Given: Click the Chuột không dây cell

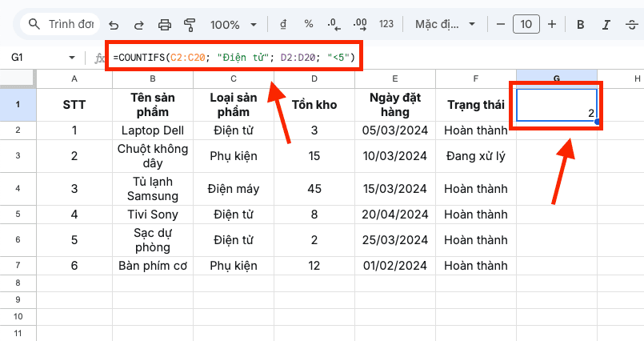Looking at the screenshot, I should 153,156.
